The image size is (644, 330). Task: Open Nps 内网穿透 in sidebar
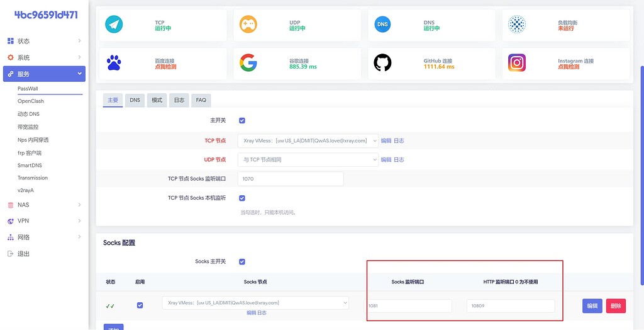(33, 140)
